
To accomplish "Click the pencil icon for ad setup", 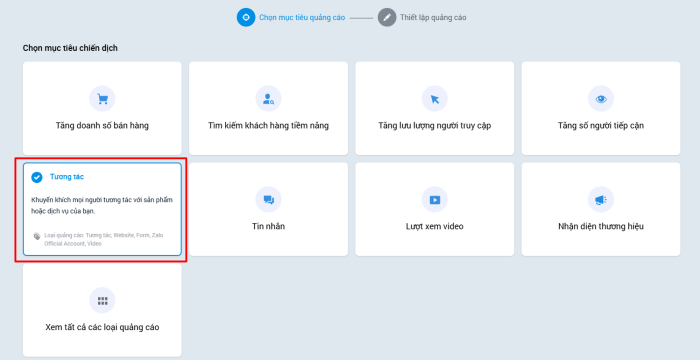I will [387, 17].
